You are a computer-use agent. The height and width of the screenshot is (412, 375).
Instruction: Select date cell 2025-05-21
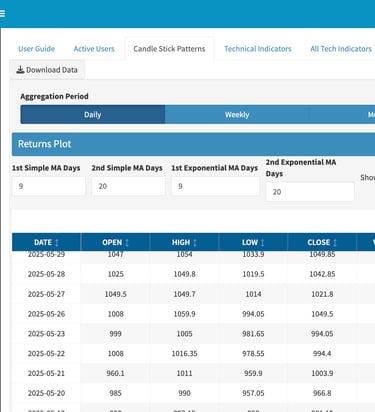point(46,373)
